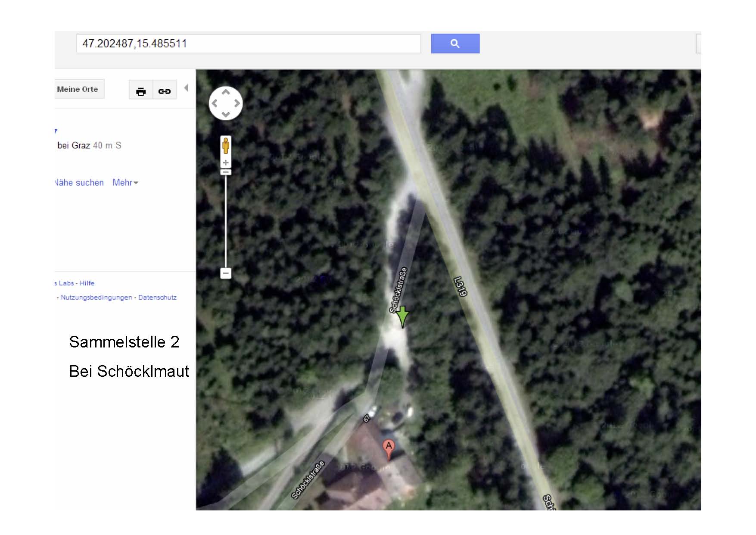Click the zoom slider handle
This screenshot has height=535, width=756.
[226, 172]
